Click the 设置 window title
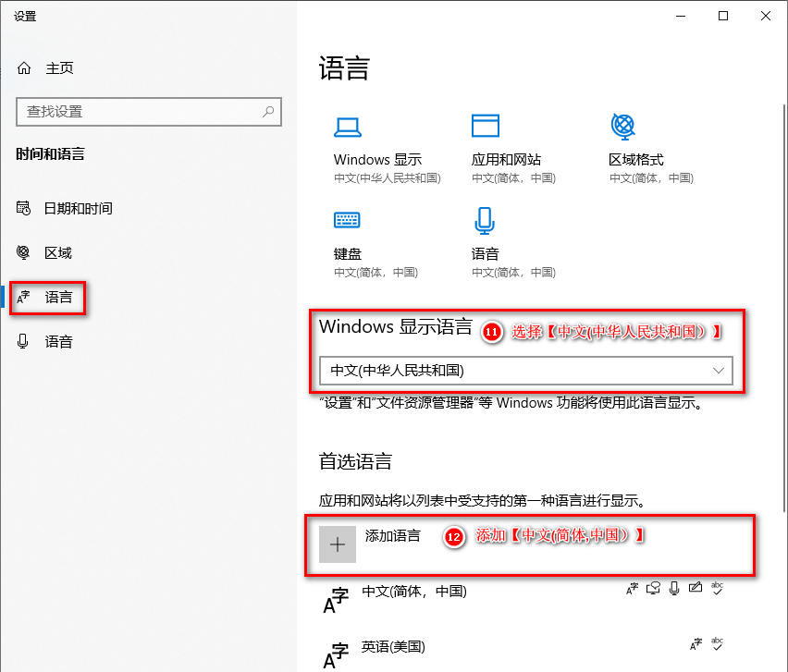Screen dimensions: 788x672 click(x=25, y=17)
